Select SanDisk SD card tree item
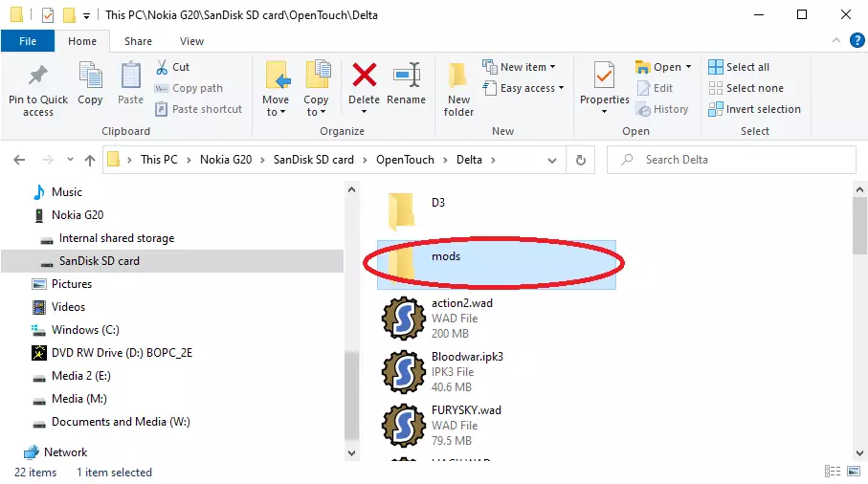 171,261
